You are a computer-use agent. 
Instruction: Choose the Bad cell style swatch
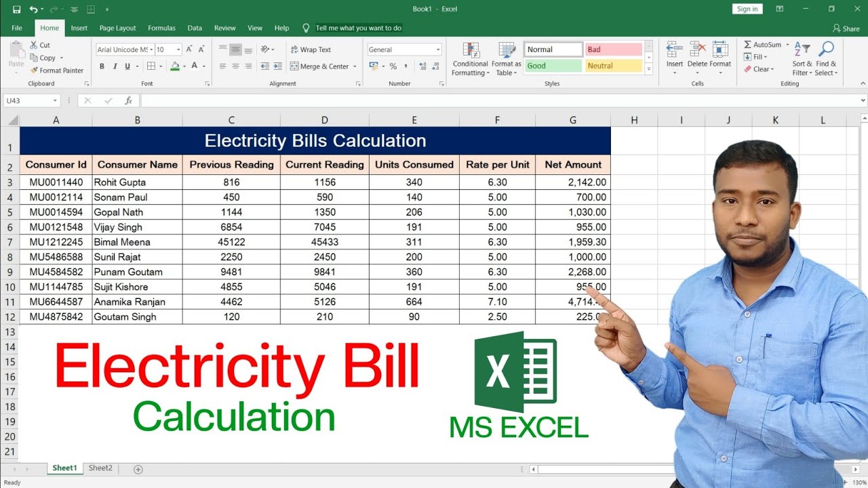coord(614,49)
